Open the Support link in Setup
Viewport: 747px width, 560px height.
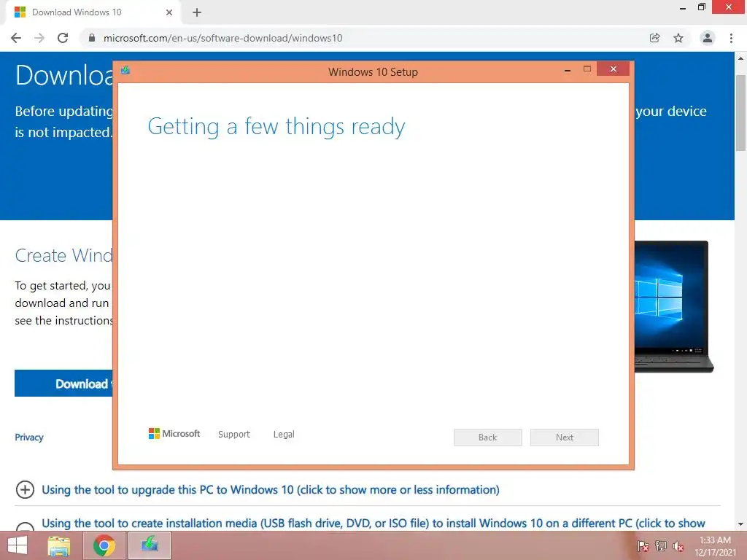click(x=234, y=435)
